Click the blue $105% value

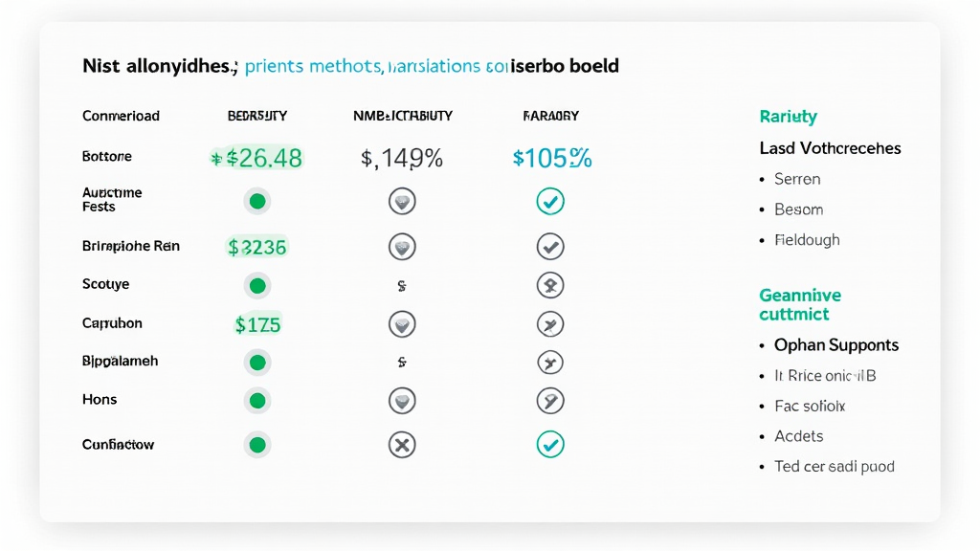tap(552, 158)
